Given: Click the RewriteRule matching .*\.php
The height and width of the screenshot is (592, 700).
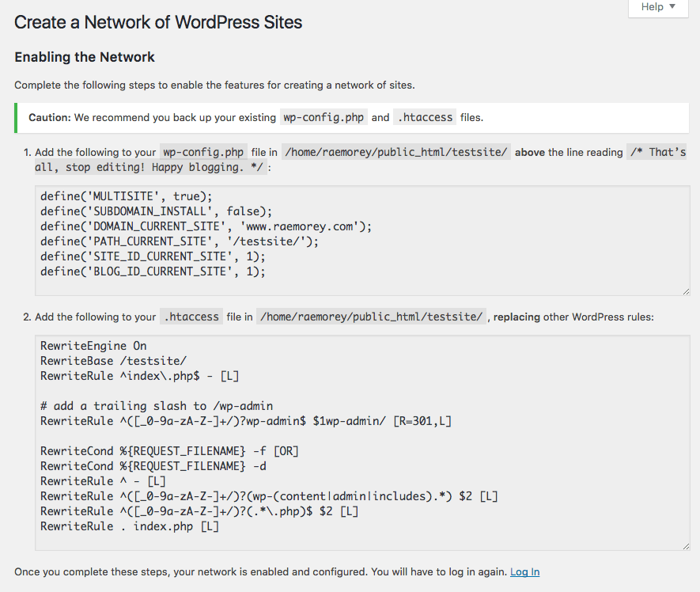Looking at the screenshot, I should click(x=199, y=511).
